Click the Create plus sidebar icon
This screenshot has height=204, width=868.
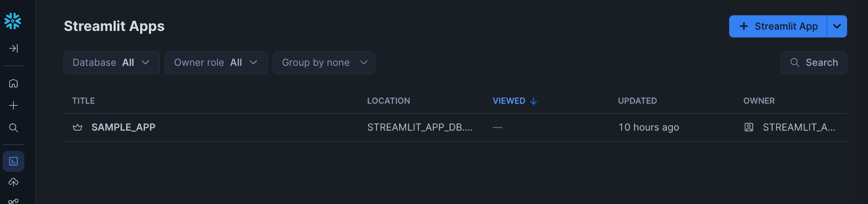pyautogui.click(x=13, y=105)
